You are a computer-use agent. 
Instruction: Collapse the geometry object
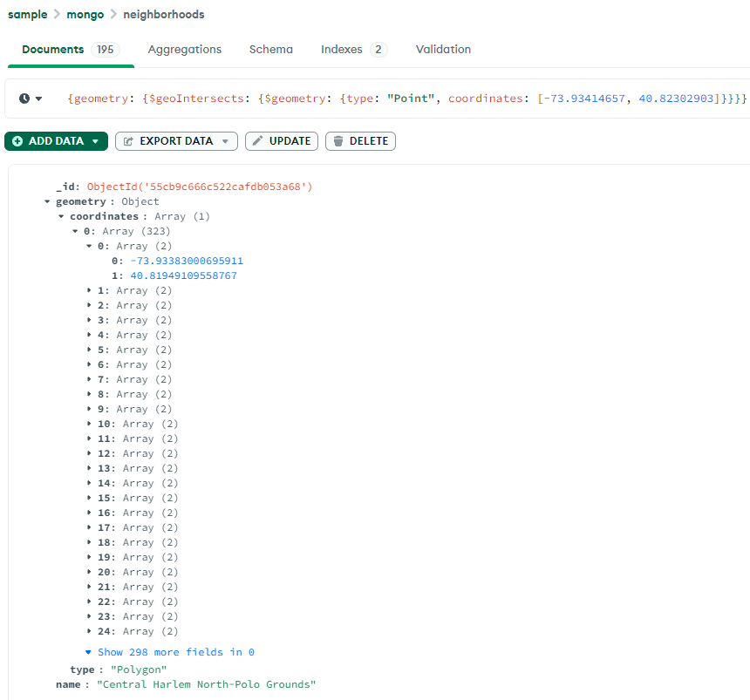pyautogui.click(x=47, y=201)
